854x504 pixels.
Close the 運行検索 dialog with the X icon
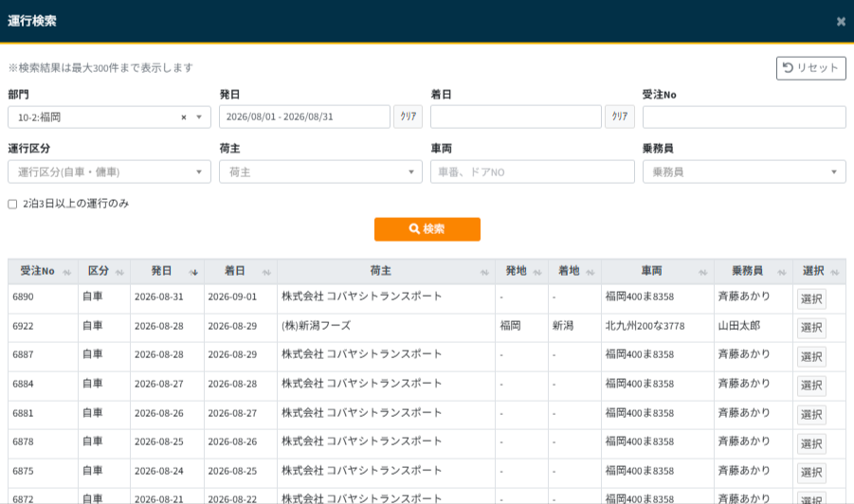coord(841,22)
